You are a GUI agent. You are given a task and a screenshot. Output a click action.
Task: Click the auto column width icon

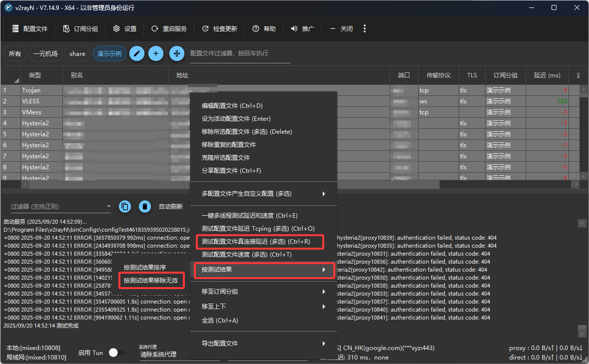click(176, 53)
